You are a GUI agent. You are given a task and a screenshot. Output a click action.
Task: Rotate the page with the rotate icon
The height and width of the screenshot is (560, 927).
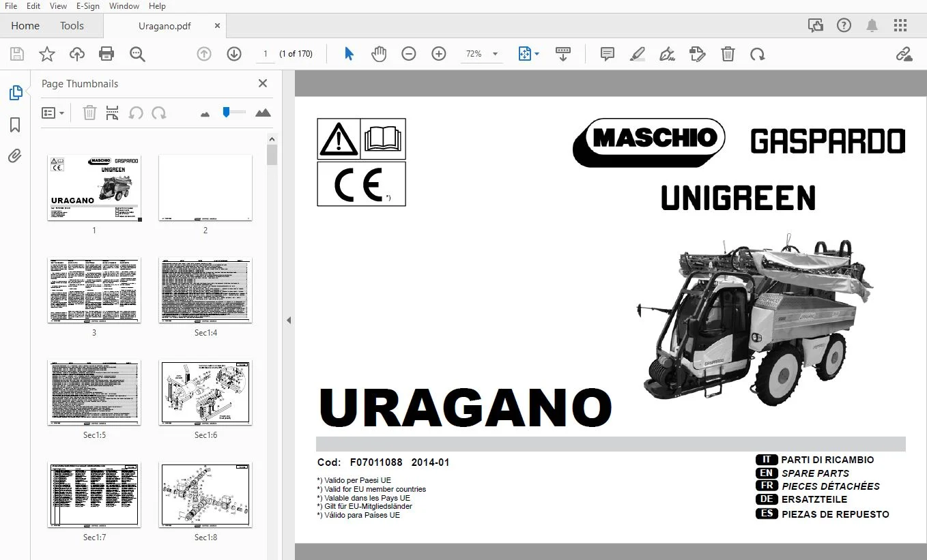click(757, 54)
